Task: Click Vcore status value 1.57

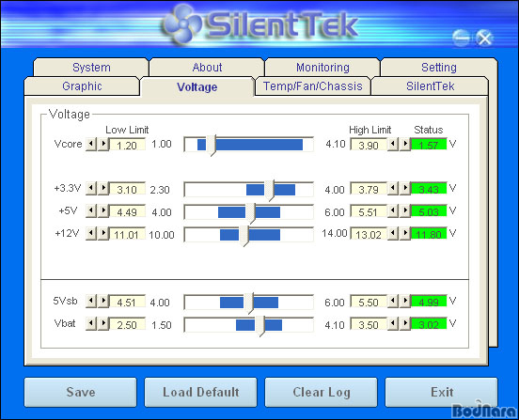Action: 429,144
